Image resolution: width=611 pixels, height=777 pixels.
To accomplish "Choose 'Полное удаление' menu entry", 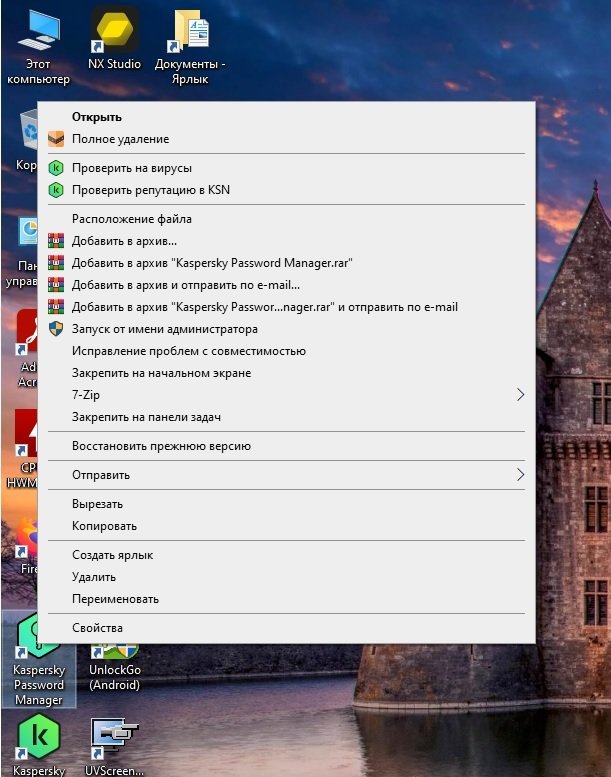I will pos(286,139).
